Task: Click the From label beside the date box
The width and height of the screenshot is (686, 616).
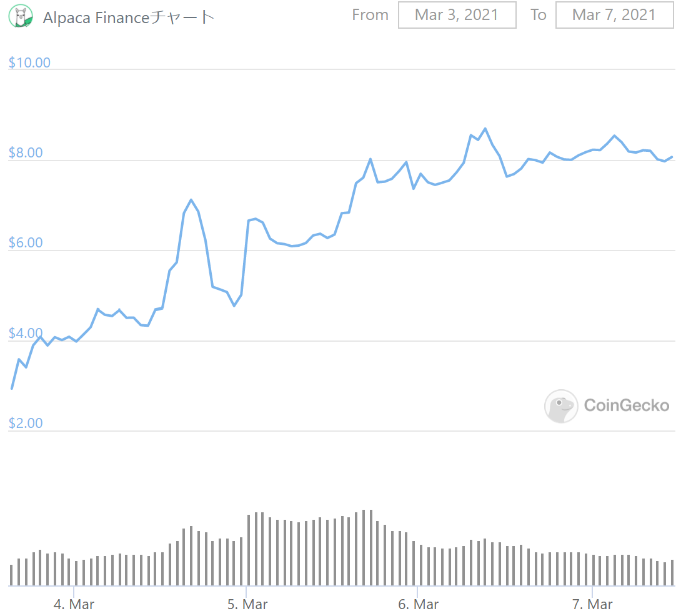Action: pyautogui.click(x=370, y=15)
